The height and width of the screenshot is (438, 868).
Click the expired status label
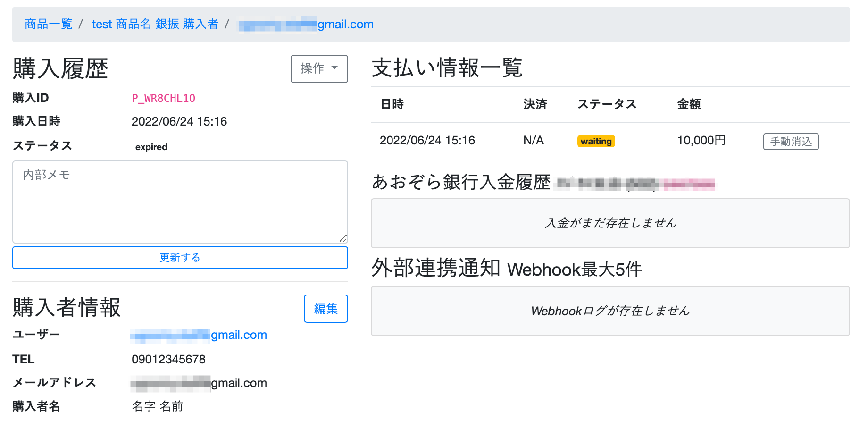(151, 147)
